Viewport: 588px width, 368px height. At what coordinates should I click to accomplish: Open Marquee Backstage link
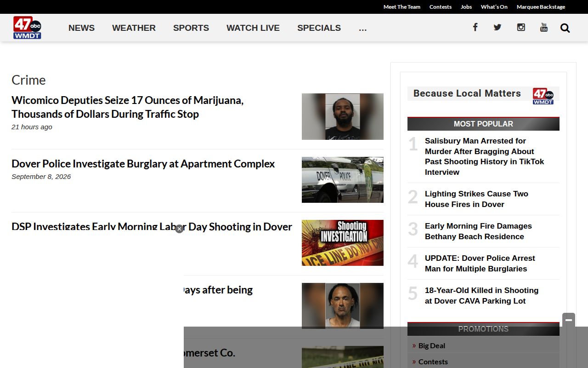(541, 7)
